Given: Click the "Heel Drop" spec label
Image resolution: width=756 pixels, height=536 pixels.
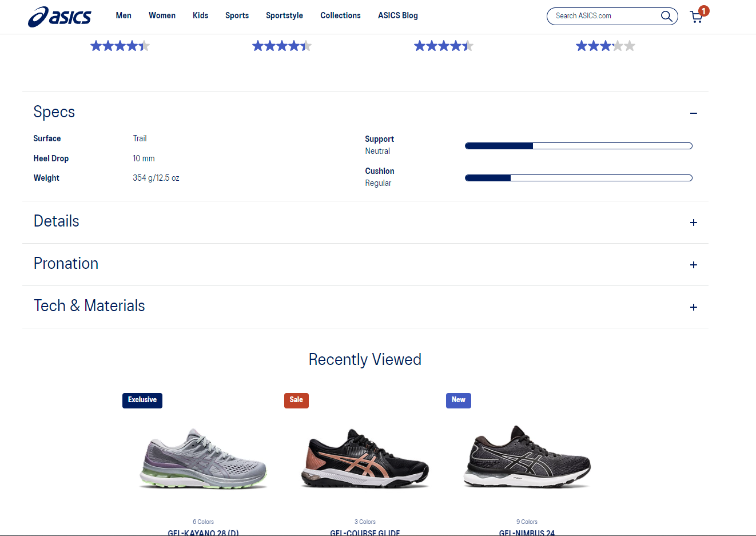Looking at the screenshot, I should (x=51, y=158).
